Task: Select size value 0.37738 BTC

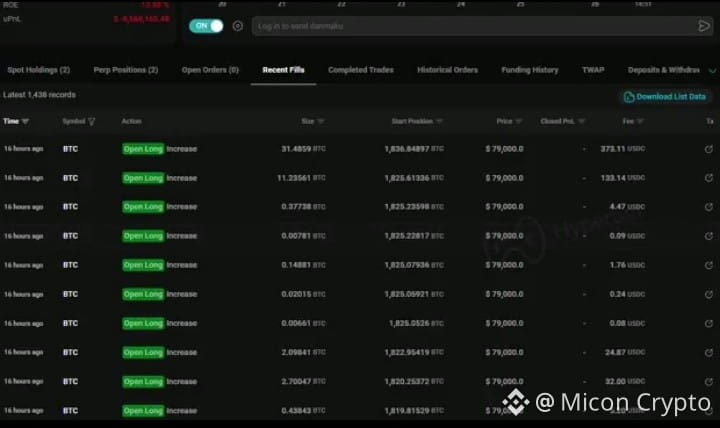Action: [x=303, y=207]
